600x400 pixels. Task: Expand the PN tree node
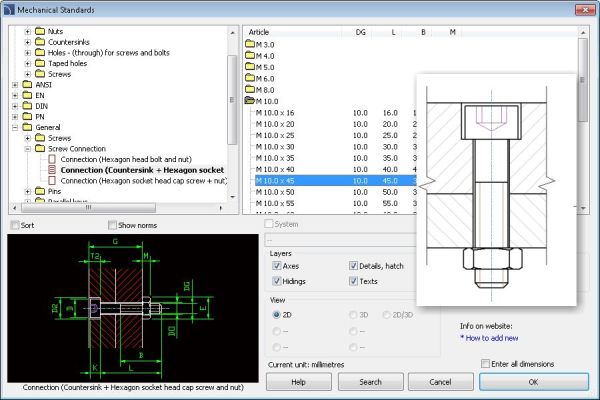(15, 117)
